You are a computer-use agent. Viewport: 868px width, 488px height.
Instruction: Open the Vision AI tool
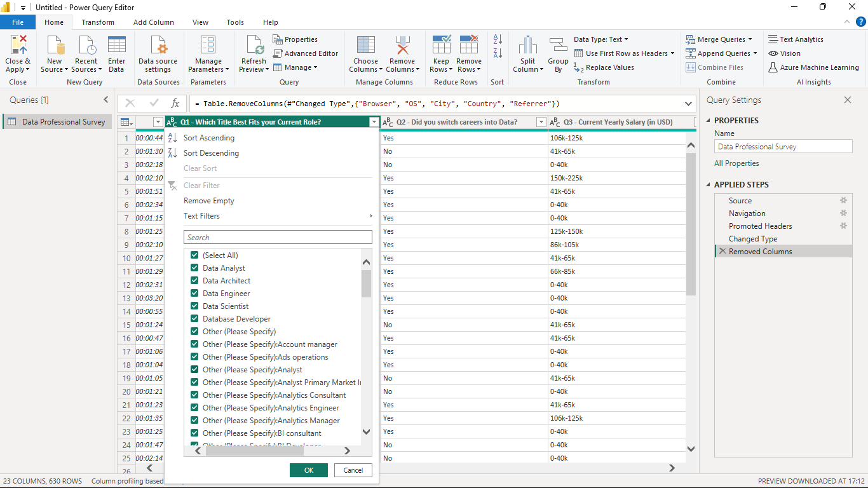pos(784,53)
